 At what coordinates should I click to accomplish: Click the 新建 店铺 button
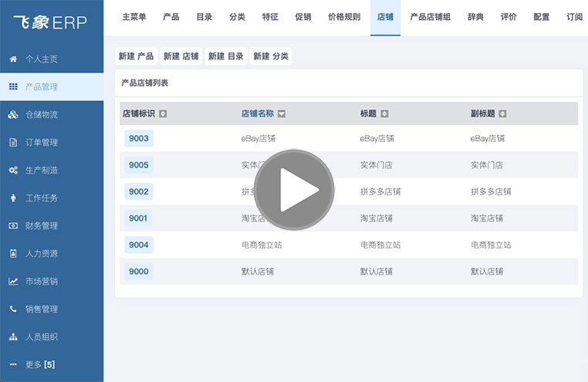tap(181, 56)
